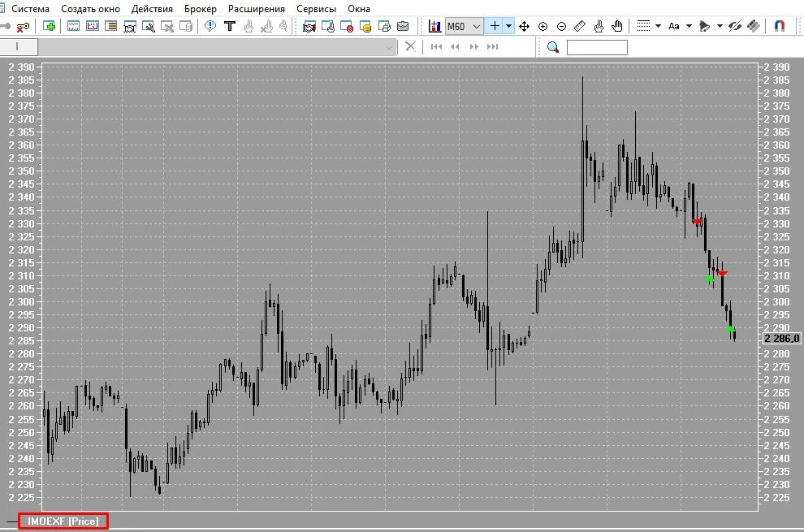Click the zoom in plus circle icon

[542, 26]
